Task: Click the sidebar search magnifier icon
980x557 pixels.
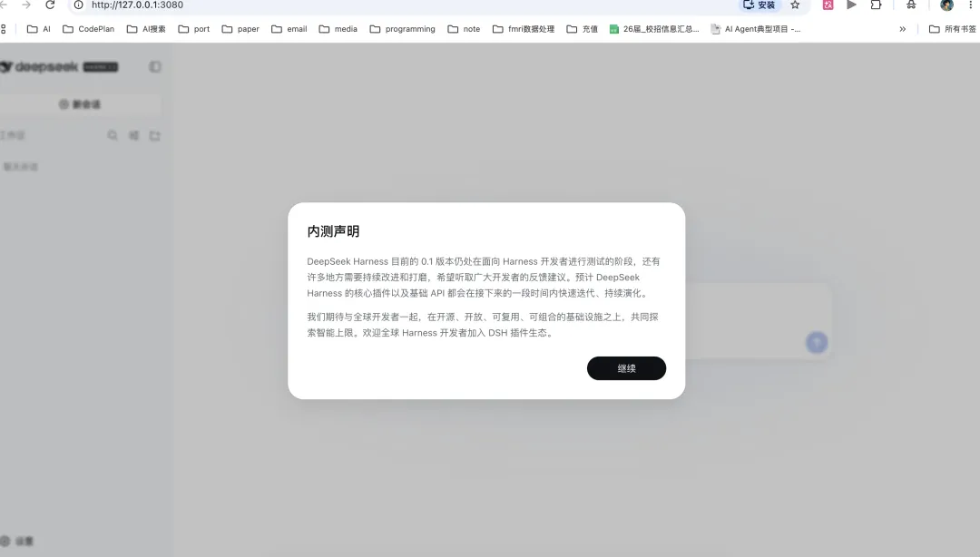Action: tap(113, 135)
